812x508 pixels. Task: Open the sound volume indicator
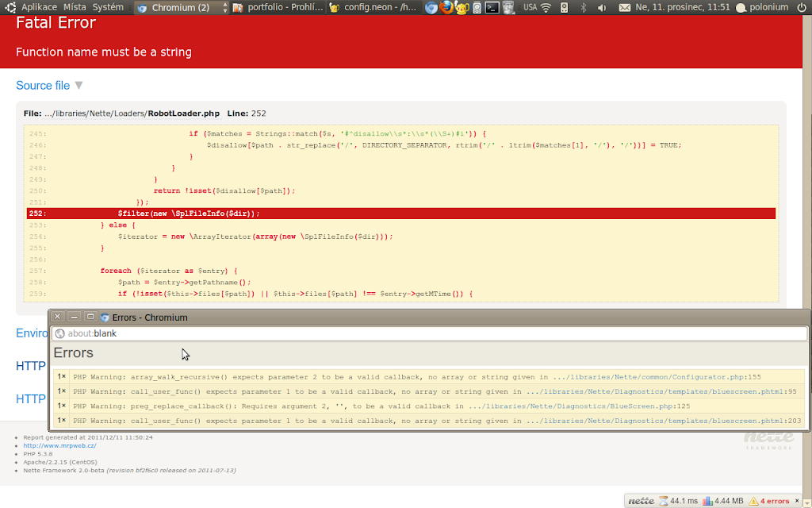(x=602, y=8)
